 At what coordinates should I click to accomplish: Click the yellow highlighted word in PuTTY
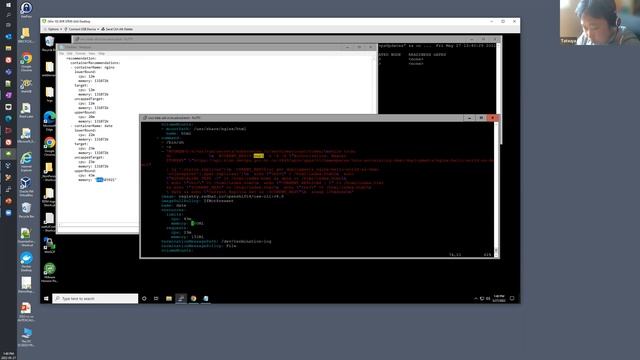pyautogui.click(x=259, y=156)
